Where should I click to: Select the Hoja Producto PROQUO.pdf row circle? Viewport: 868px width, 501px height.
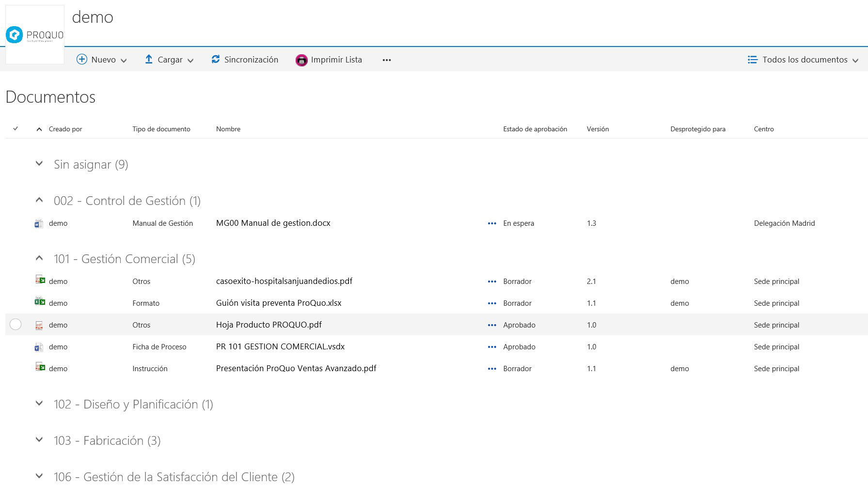(x=16, y=325)
